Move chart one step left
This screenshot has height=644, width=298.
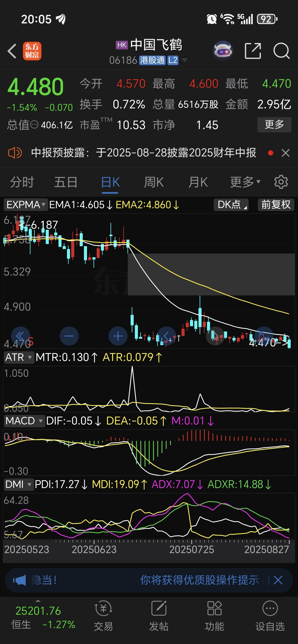pyautogui.click(x=166, y=336)
